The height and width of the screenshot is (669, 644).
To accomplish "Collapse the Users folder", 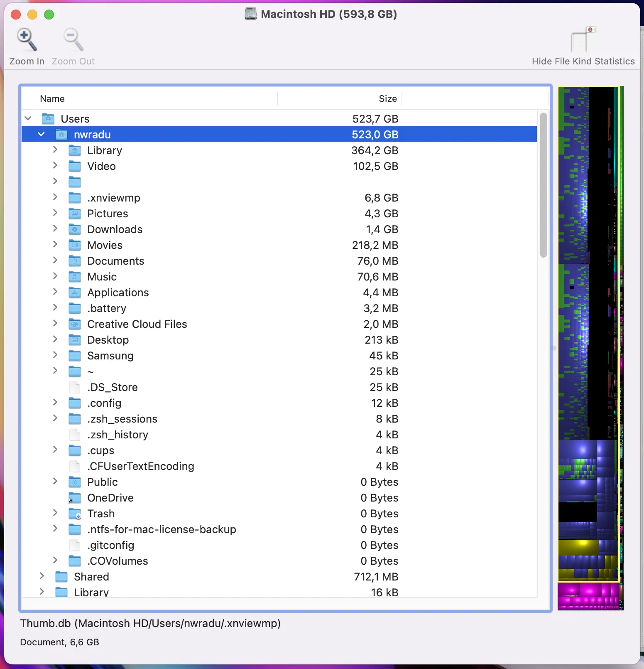I will coord(28,118).
